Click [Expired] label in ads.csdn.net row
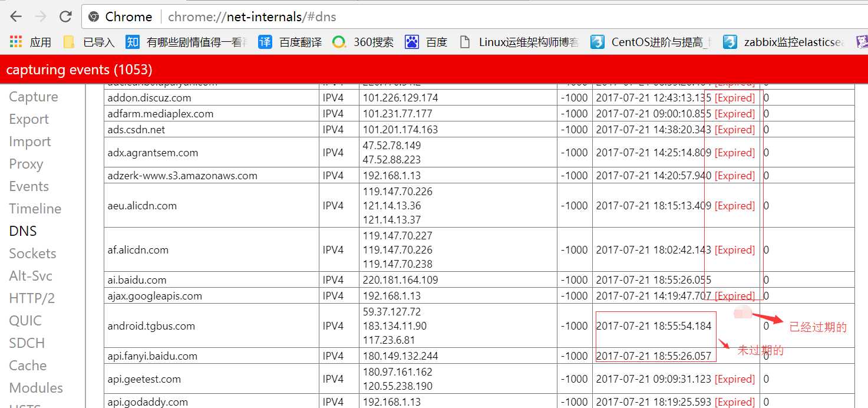Screen dimensions: 868x408 [735, 130]
